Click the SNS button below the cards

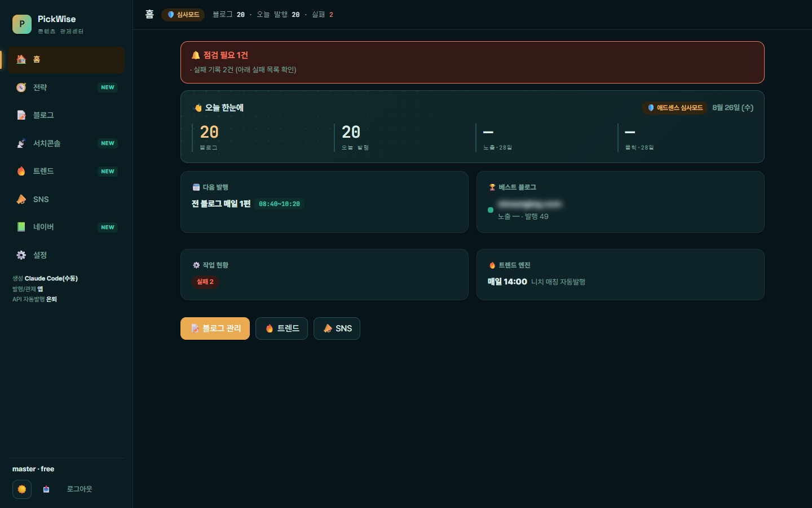point(337,329)
